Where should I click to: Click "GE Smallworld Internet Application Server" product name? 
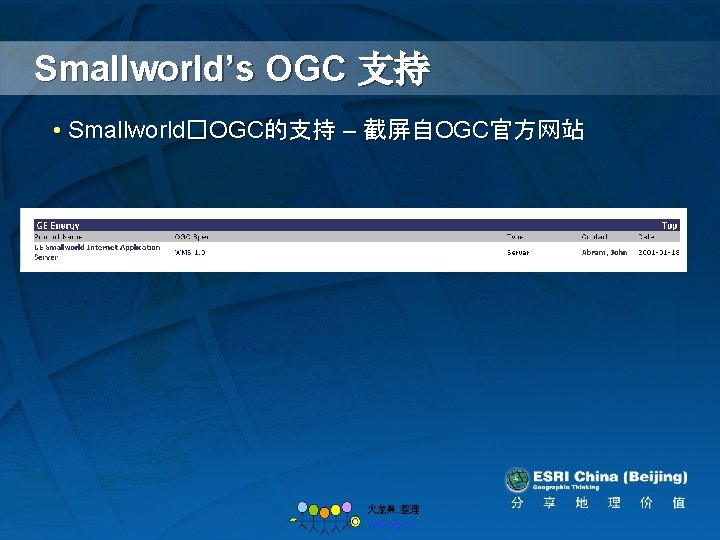(x=97, y=252)
